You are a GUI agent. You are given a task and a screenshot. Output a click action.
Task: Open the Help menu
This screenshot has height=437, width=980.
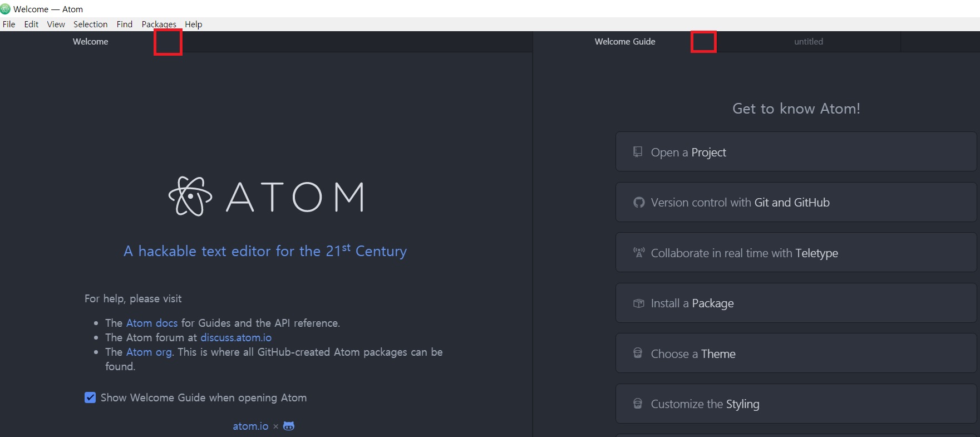click(x=194, y=24)
